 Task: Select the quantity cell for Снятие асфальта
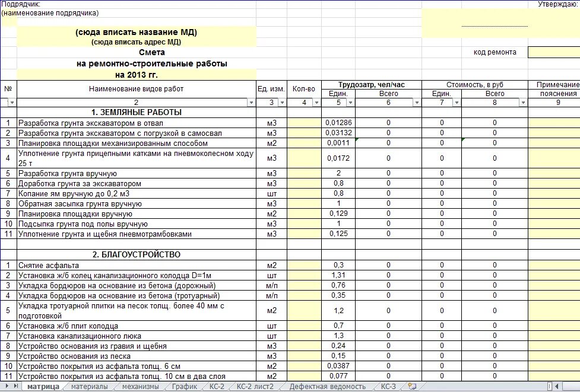(x=304, y=265)
